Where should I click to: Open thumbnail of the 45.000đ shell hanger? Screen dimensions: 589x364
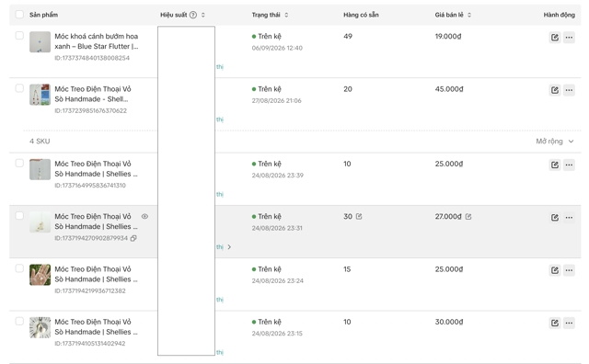coord(40,95)
